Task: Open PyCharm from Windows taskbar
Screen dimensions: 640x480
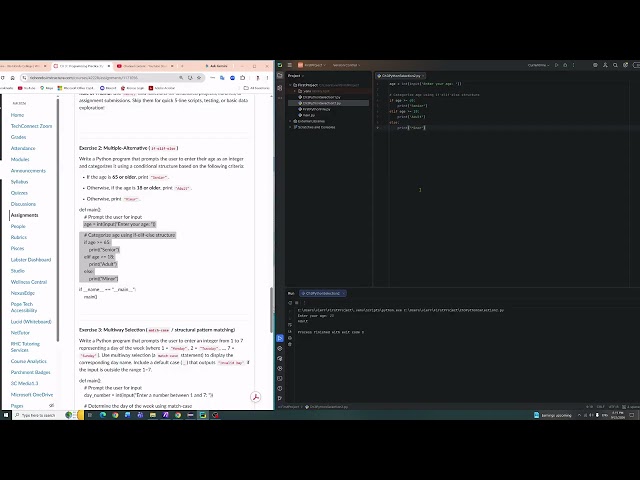Action: (203, 415)
